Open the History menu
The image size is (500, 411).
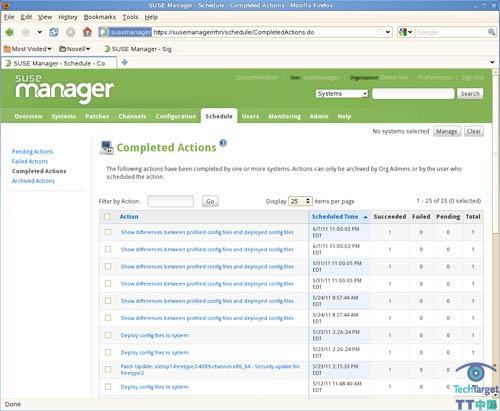pos(68,17)
